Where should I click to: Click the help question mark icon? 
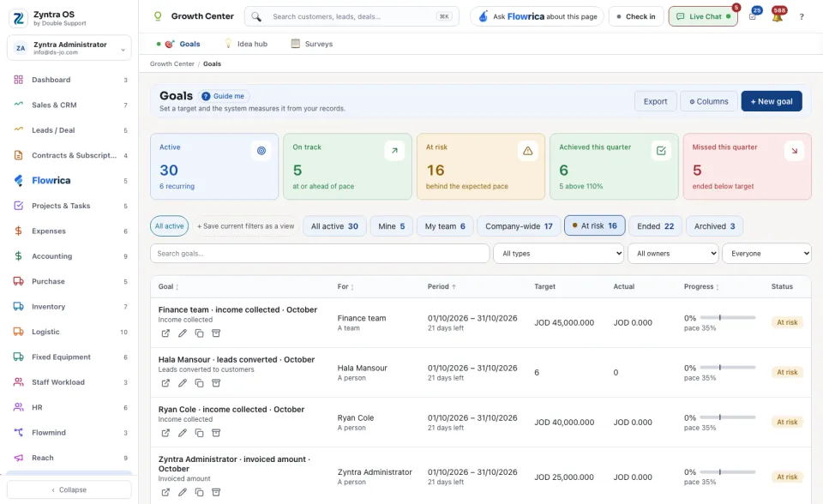tap(802, 17)
